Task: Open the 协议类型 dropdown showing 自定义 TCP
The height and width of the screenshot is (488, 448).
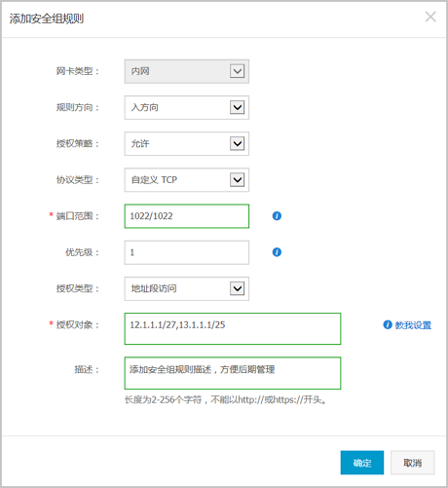Action: (x=187, y=180)
